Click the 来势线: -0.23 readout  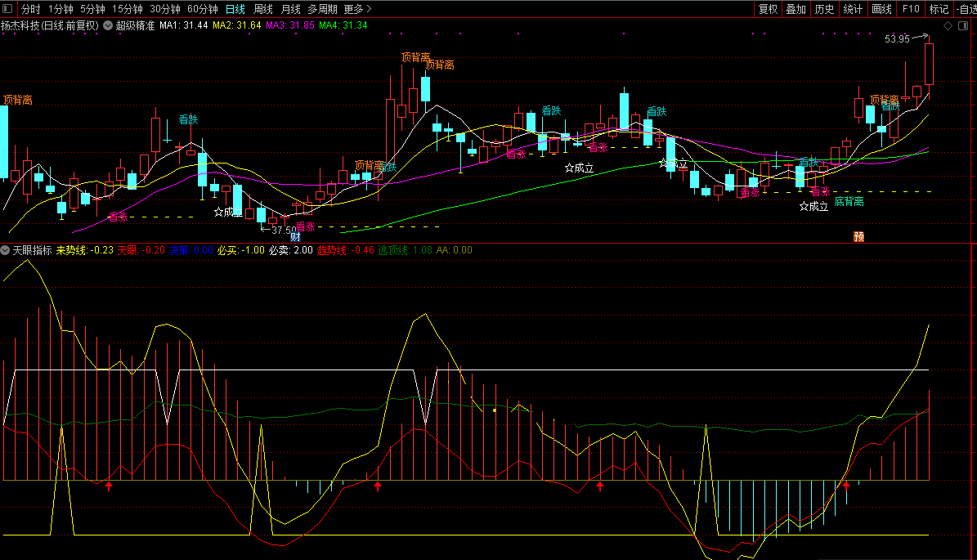coord(85,250)
